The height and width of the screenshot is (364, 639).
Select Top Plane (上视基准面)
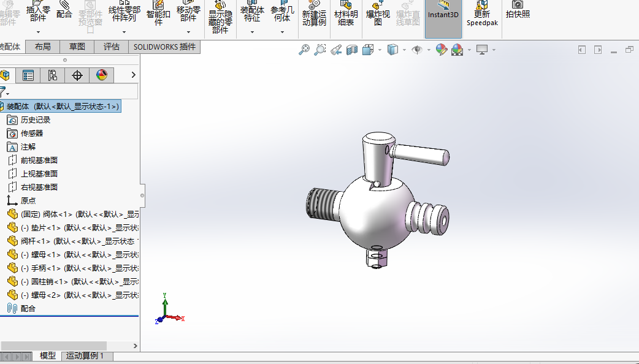click(x=33, y=174)
